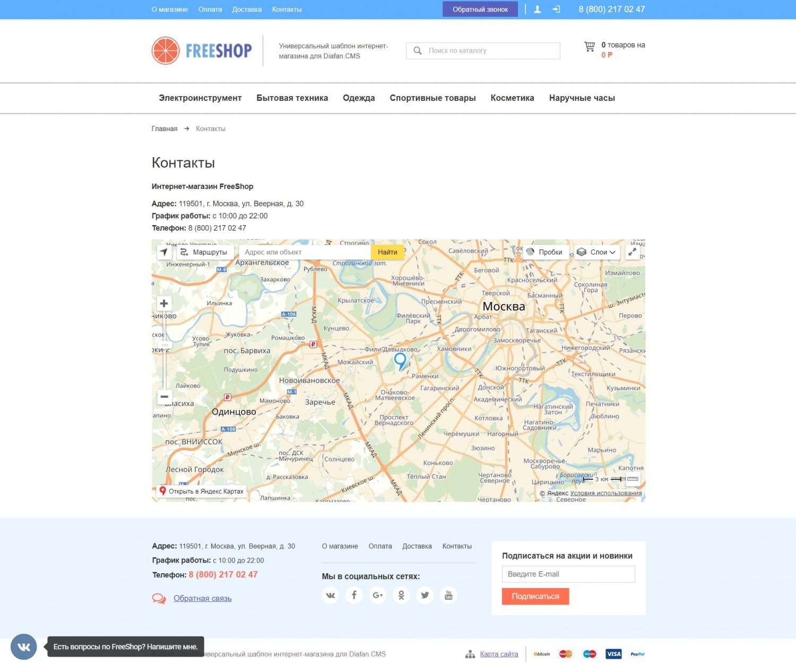Click the Подписаться subscribe button
The height and width of the screenshot is (672, 796).
click(535, 596)
